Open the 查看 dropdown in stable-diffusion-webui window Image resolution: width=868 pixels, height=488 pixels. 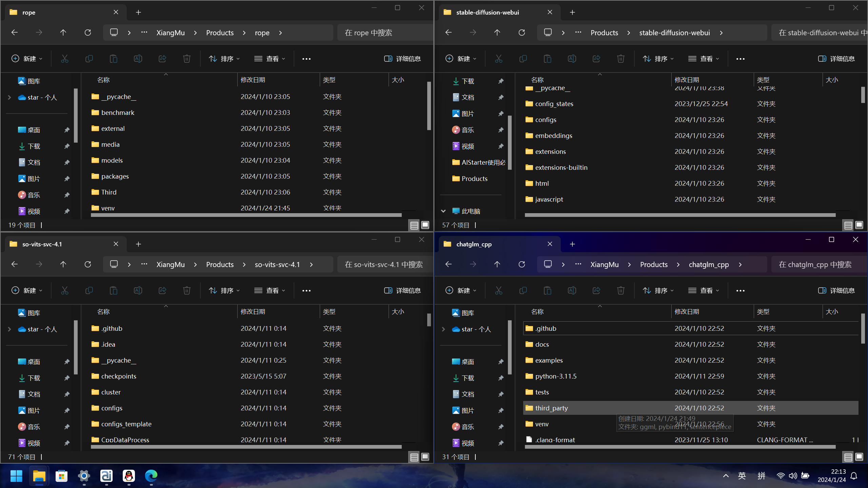[x=704, y=59]
